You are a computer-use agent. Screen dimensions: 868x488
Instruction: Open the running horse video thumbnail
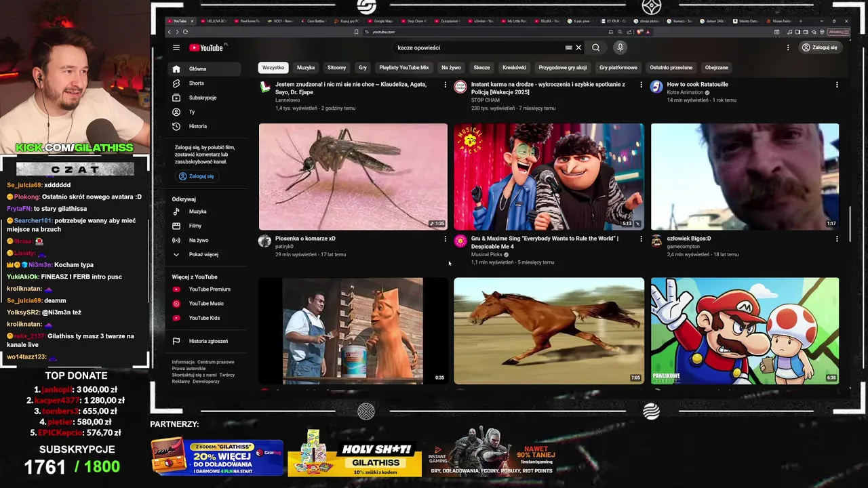point(549,331)
